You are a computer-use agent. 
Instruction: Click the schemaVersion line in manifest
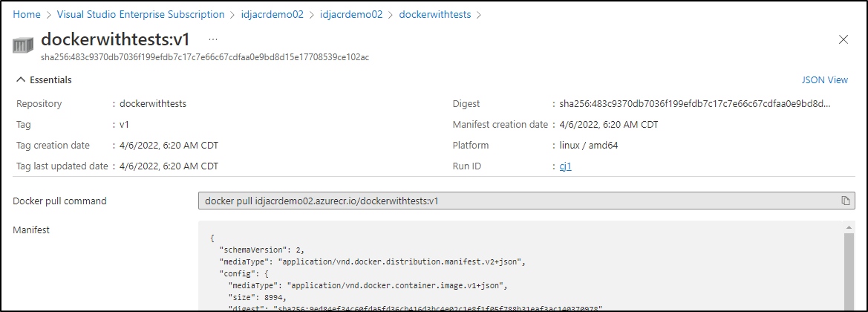tap(262, 250)
